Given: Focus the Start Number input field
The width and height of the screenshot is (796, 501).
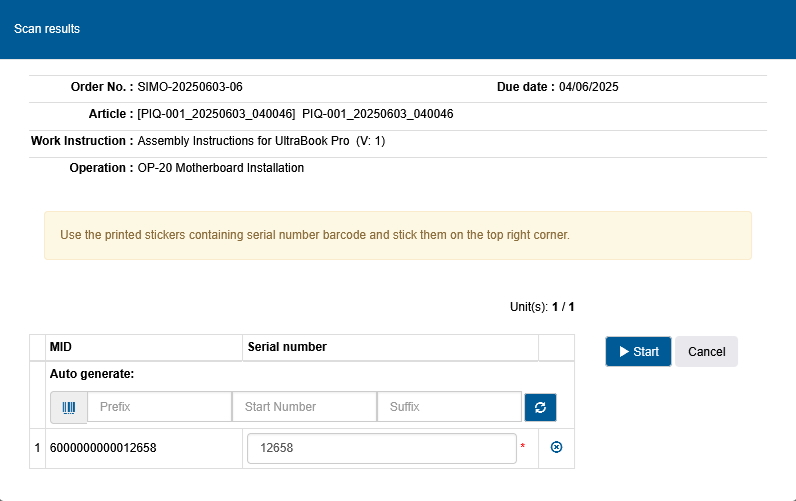Looking at the screenshot, I should [305, 407].
